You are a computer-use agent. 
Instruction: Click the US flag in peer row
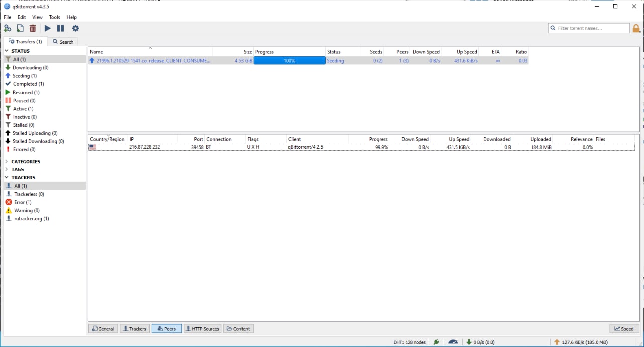[93, 147]
